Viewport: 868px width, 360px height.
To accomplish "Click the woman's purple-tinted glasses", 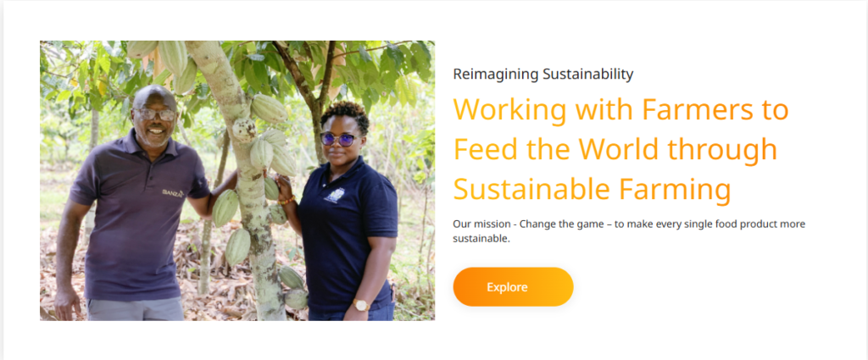I will pyautogui.click(x=339, y=140).
